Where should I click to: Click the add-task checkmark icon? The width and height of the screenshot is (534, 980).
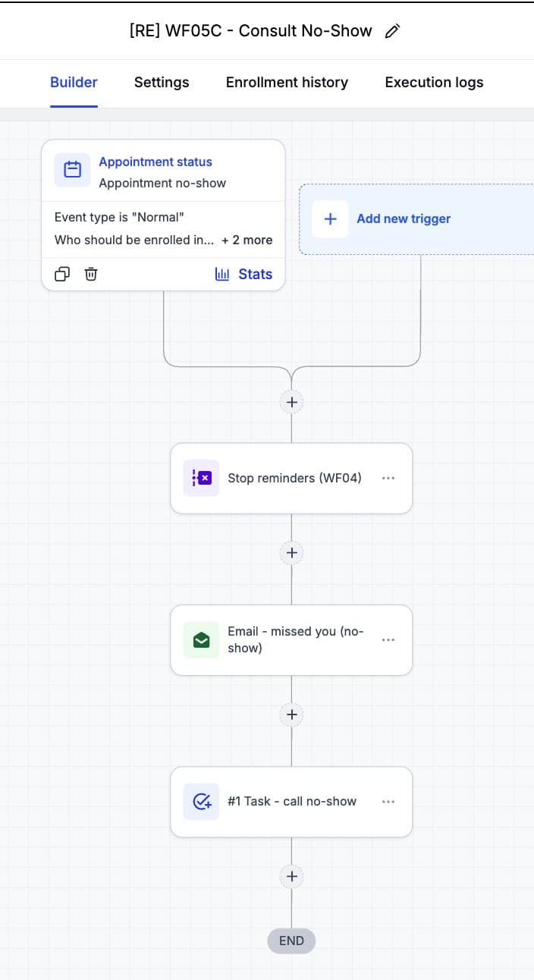(201, 801)
